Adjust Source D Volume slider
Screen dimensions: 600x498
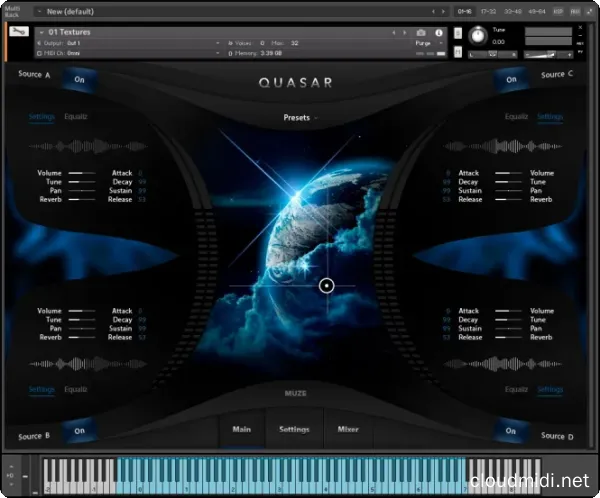point(508,311)
